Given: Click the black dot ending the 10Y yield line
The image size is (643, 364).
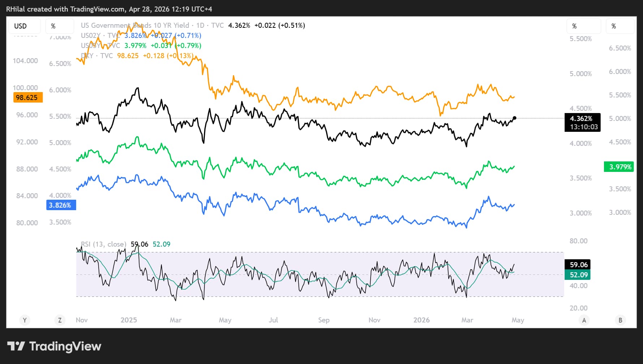Looking at the screenshot, I should (514, 118).
